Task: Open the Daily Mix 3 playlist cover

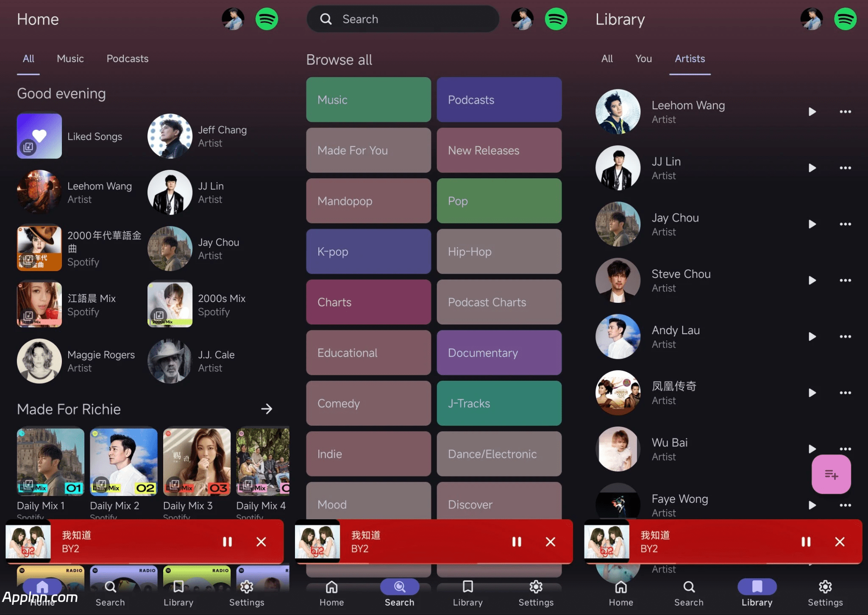Action: point(197,462)
